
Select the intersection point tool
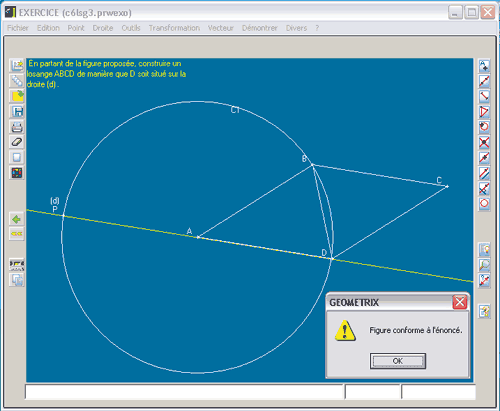click(x=484, y=142)
